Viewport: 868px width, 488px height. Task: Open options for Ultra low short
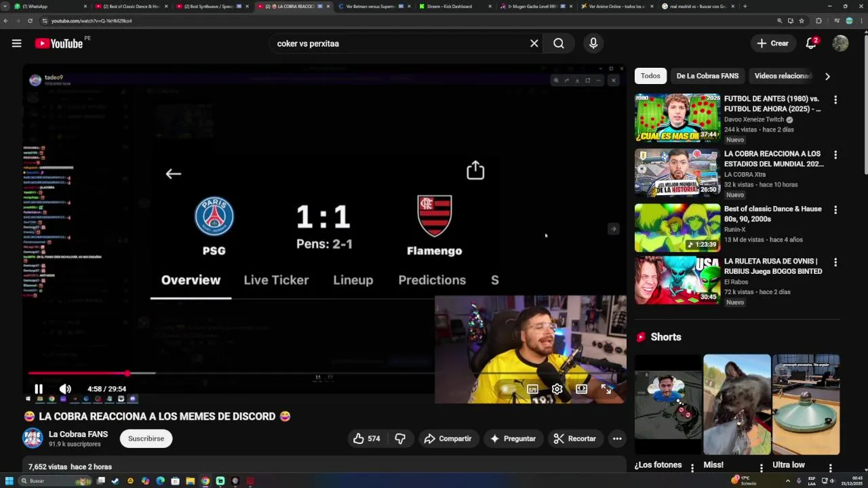point(831,468)
